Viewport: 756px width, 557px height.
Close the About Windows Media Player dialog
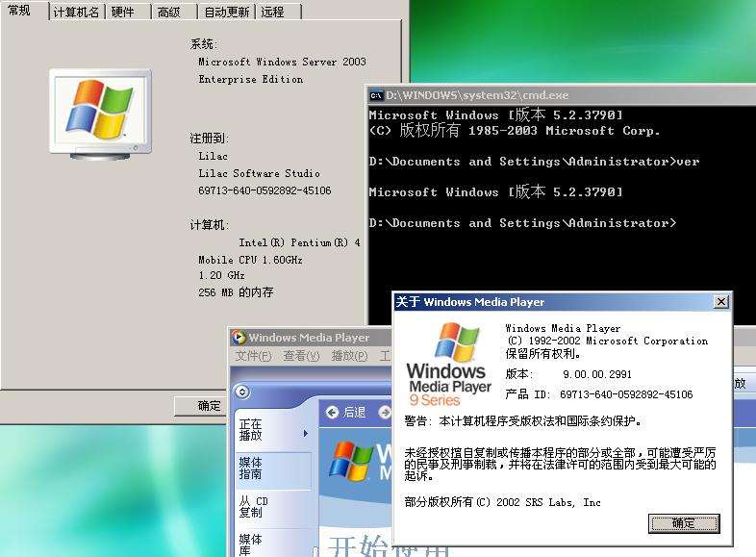[720, 302]
